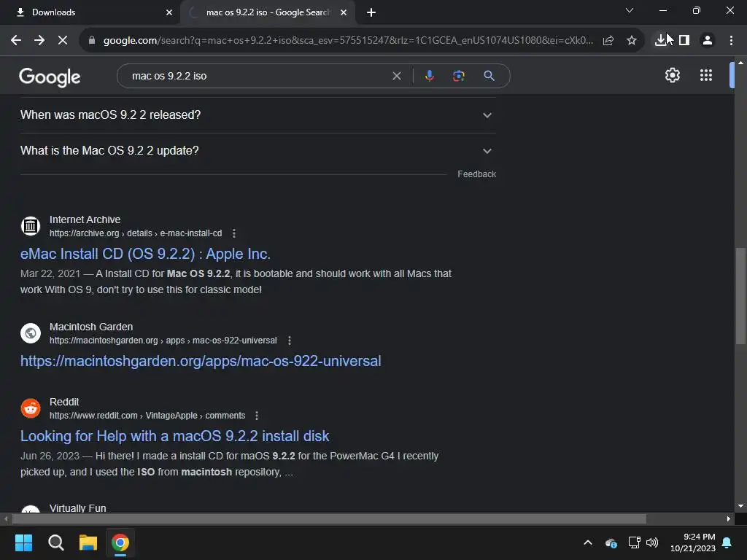This screenshot has height=560, width=747.
Task: Share this page from the address bar
Action: (x=608, y=41)
